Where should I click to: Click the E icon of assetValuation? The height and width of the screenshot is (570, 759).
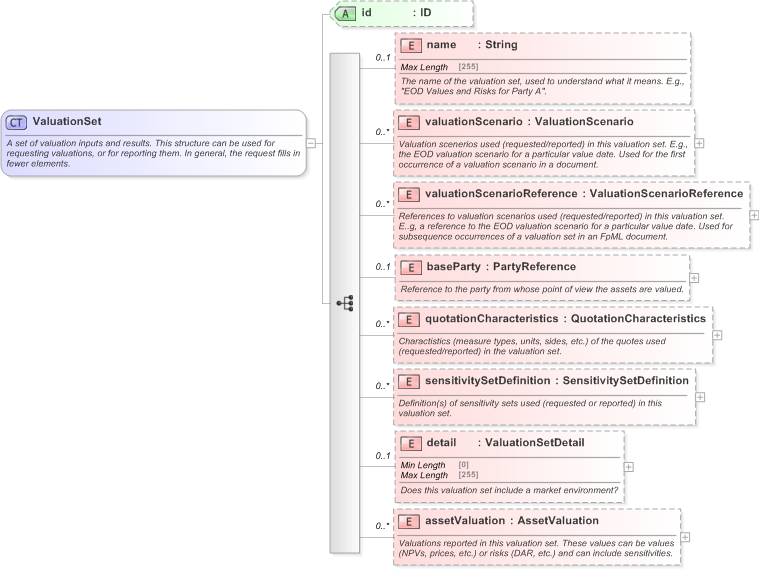(409, 522)
